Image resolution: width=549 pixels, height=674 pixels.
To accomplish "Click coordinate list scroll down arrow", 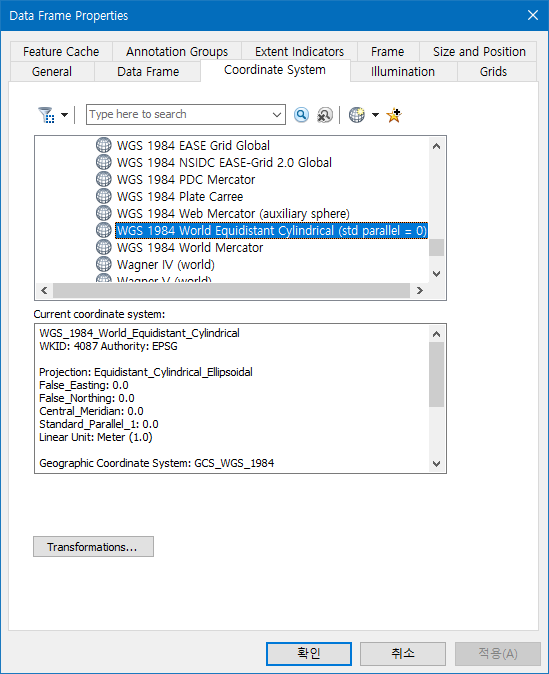I will (436, 274).
